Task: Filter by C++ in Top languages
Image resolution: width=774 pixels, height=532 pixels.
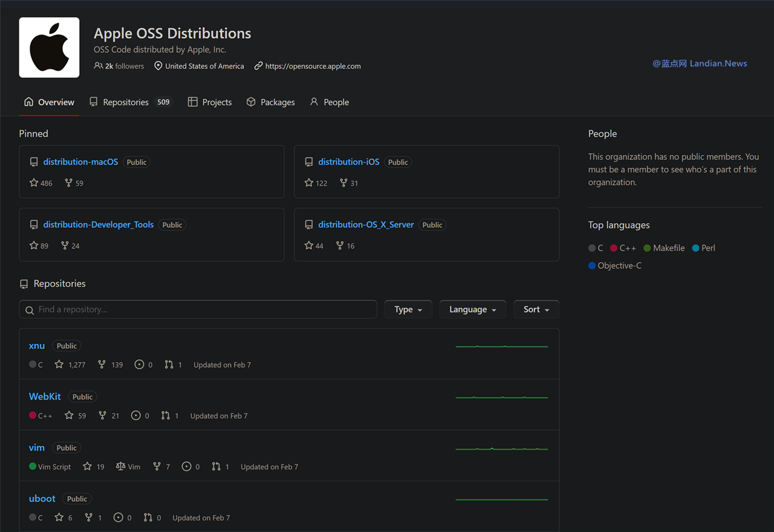Action: click(x=623, y=248)
